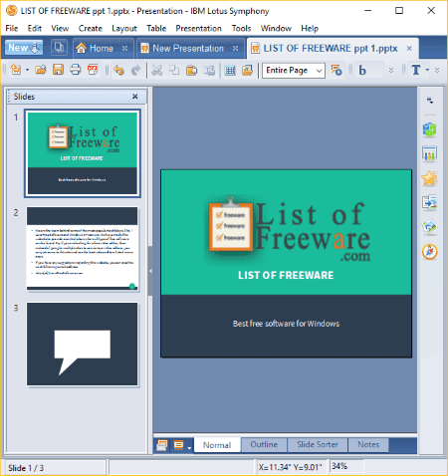
Task: Click the LIST OF FREEWARE title on slide
Action: (x=286, y=275)
